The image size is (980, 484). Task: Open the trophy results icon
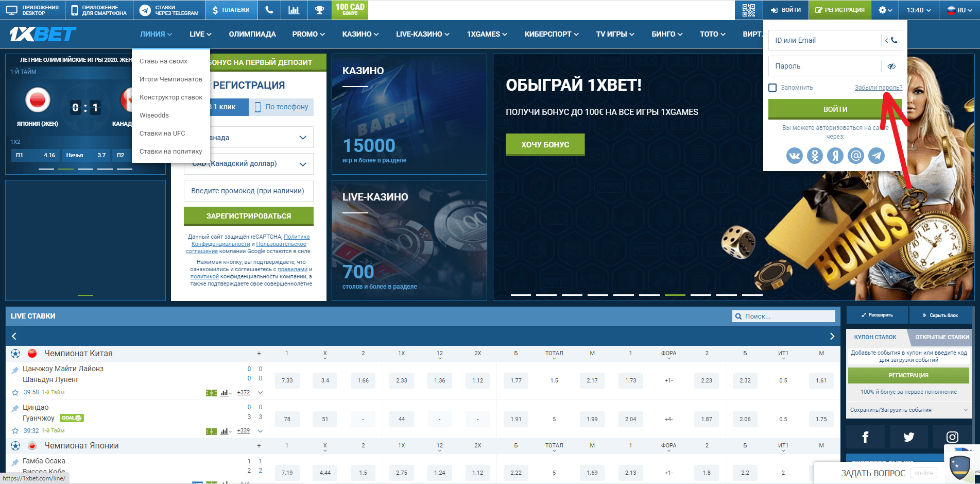pyautogui.click(x=320, y=10)
